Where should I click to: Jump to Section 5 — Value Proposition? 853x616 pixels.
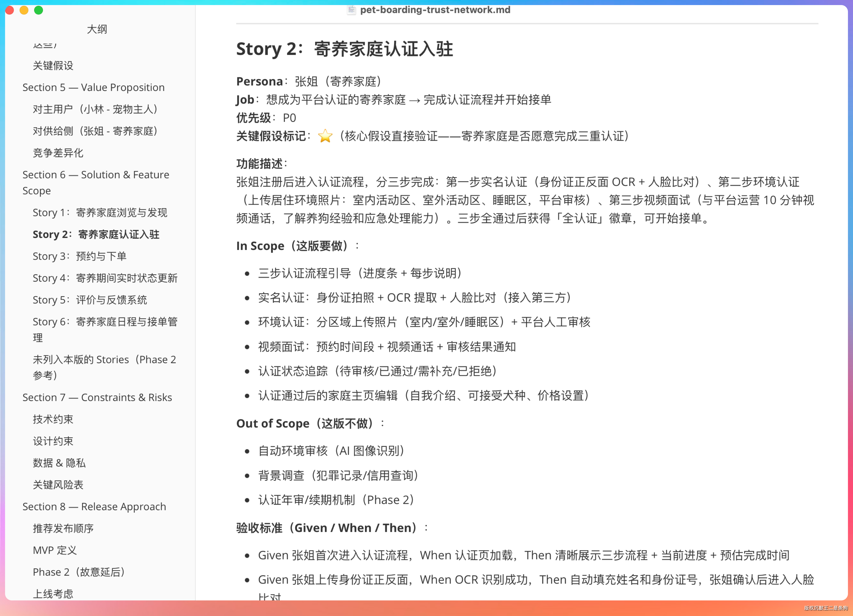93,87
